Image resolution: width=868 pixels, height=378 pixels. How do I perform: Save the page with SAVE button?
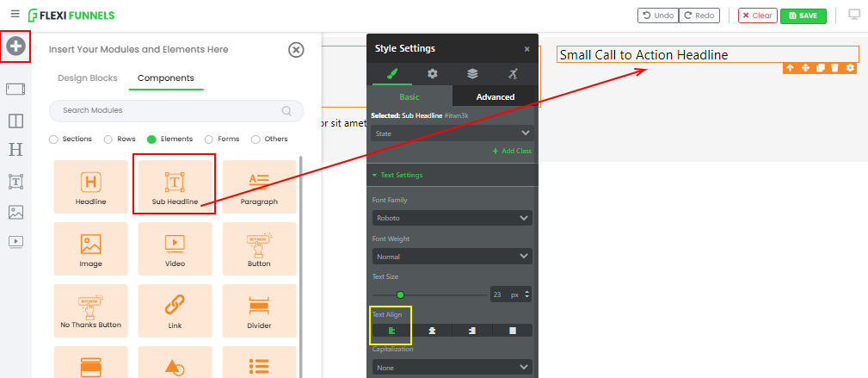[803, 15]
